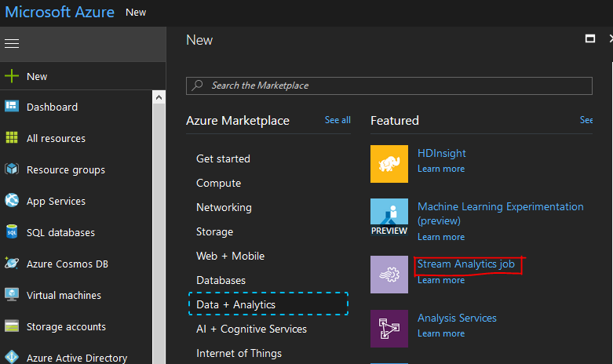This screenshot has height=364, width=613.
Task: Open Virtual machines from the sidebar
Action: point(64,295)
